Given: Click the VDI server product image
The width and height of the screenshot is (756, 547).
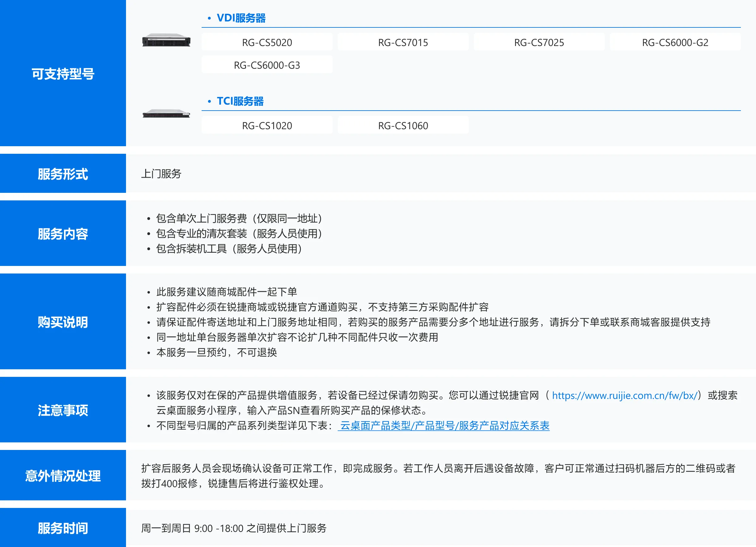Looking at the screenshot, I should (166, 41).
